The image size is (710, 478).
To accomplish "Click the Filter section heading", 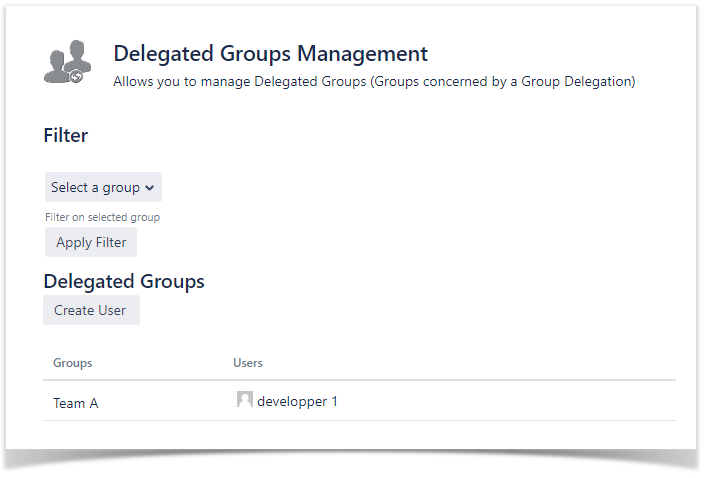I will click(66, 135).
